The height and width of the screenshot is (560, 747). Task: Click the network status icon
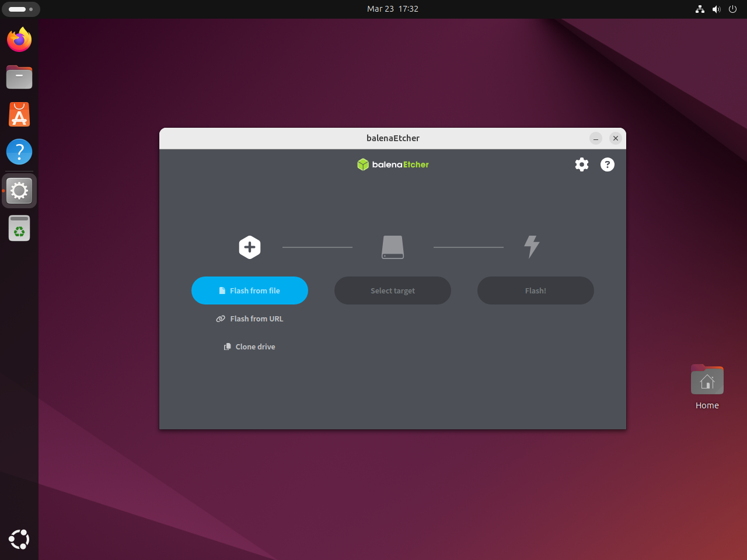click(700, 9)
